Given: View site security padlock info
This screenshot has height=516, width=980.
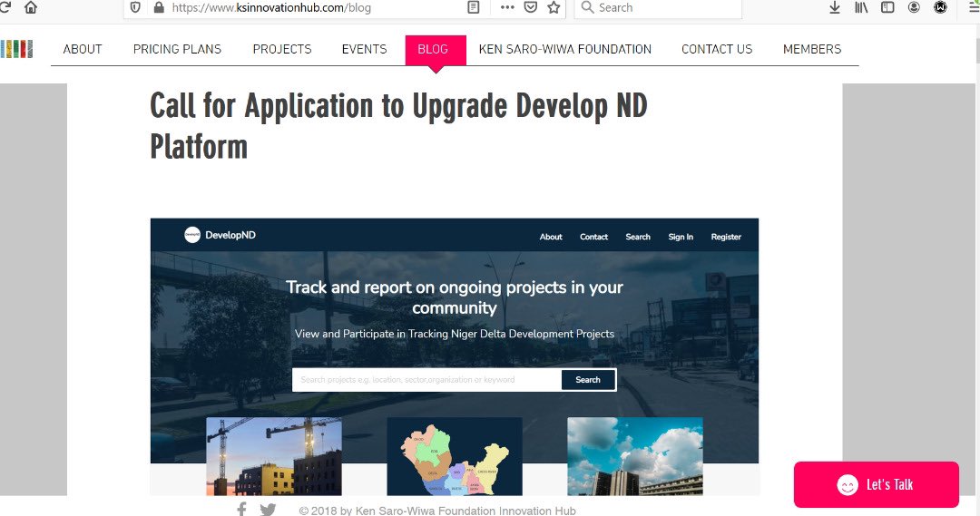Looking at the screenshot, I should [159, 7].
